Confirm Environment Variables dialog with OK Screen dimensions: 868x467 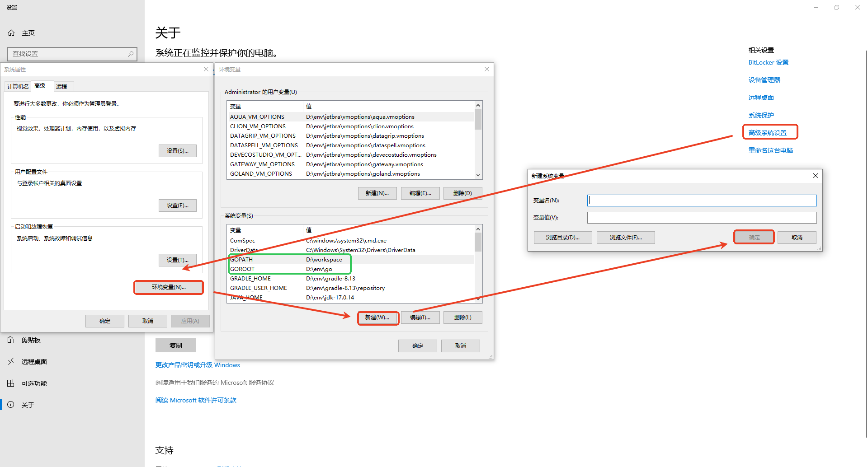tap(418, 346)
